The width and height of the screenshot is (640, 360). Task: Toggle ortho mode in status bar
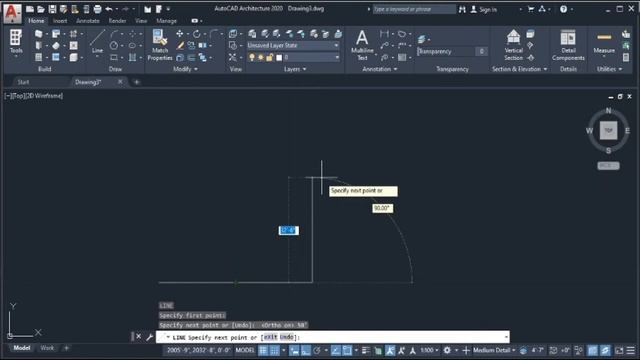point(306,350)
